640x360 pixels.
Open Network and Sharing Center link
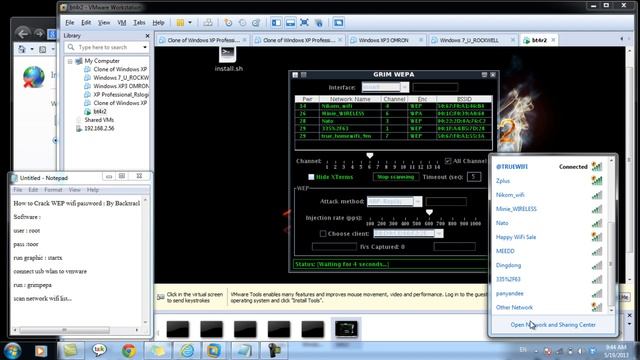coord(553,325)
